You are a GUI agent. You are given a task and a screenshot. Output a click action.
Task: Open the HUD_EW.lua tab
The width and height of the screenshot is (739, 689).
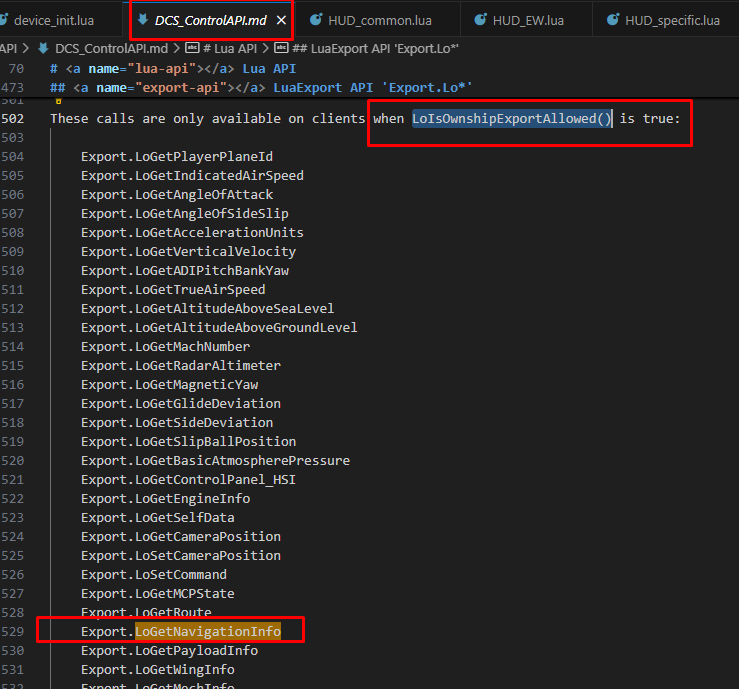528,21
